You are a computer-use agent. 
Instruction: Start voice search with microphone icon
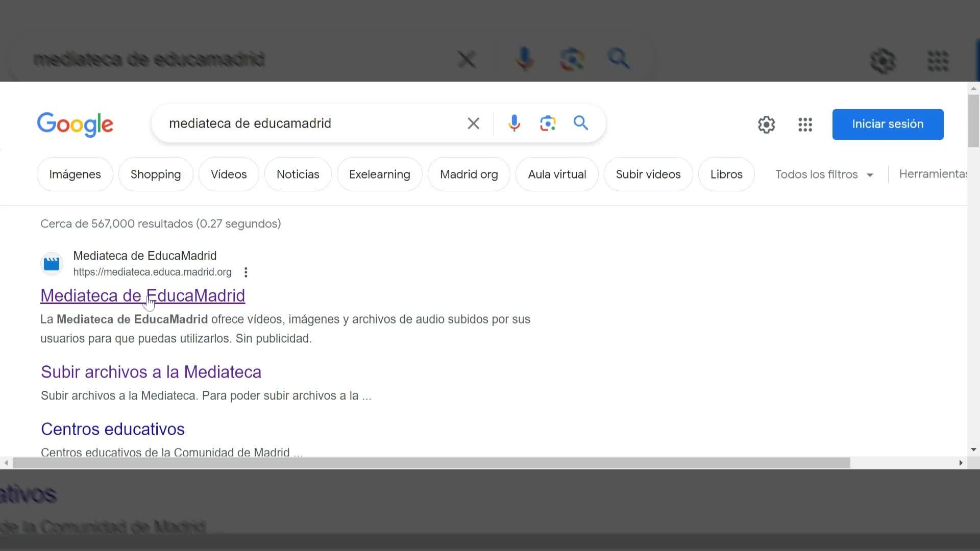coord(514,123)
